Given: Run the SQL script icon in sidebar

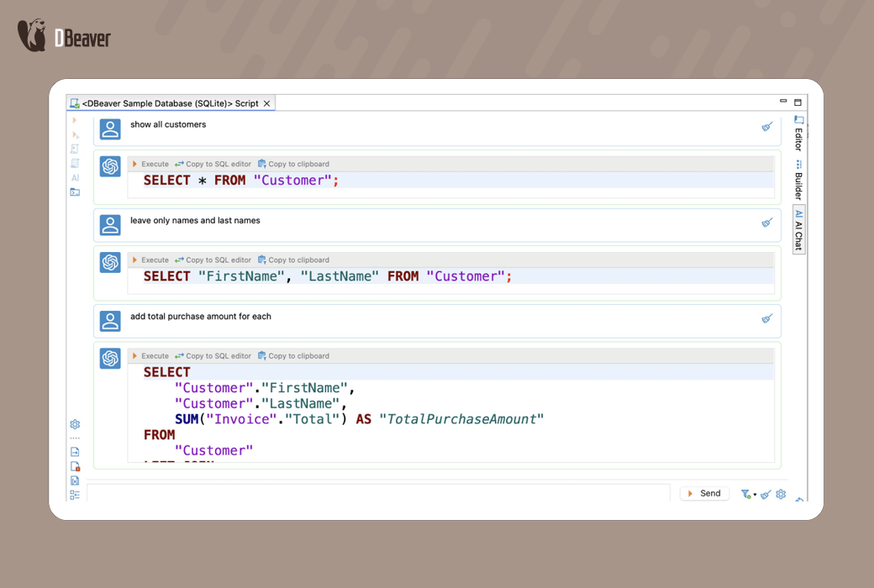Looking at the screenshot, I should coord(75,149).
